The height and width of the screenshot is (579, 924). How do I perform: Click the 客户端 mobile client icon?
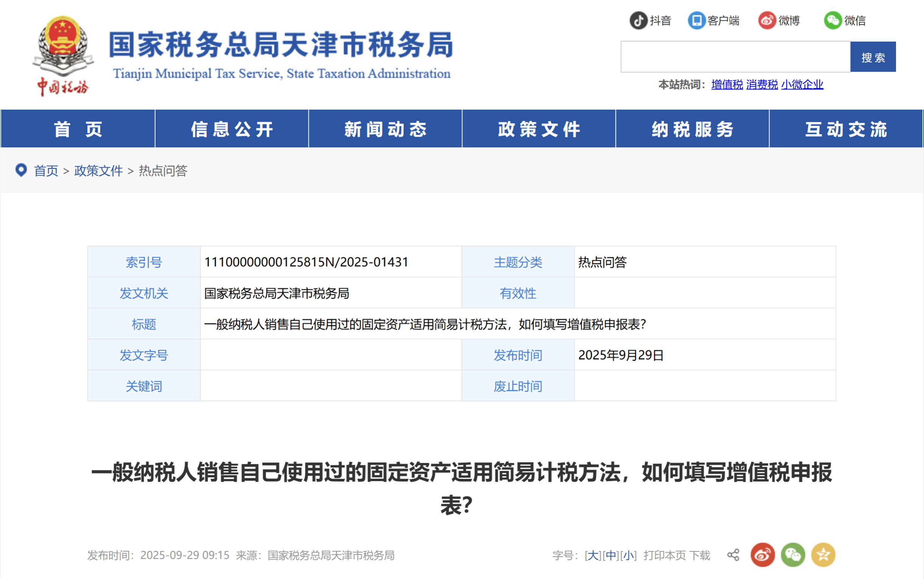pos(697,21)
